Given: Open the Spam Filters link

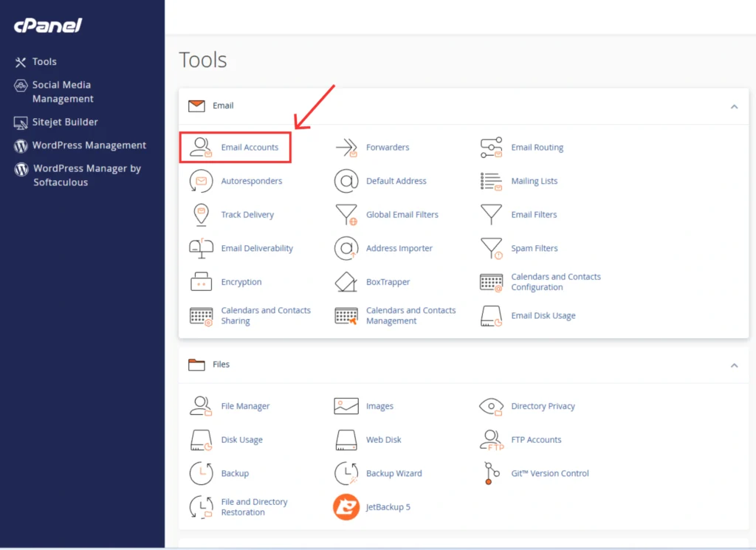Looking at the screenshot, I should coord(535,248).
